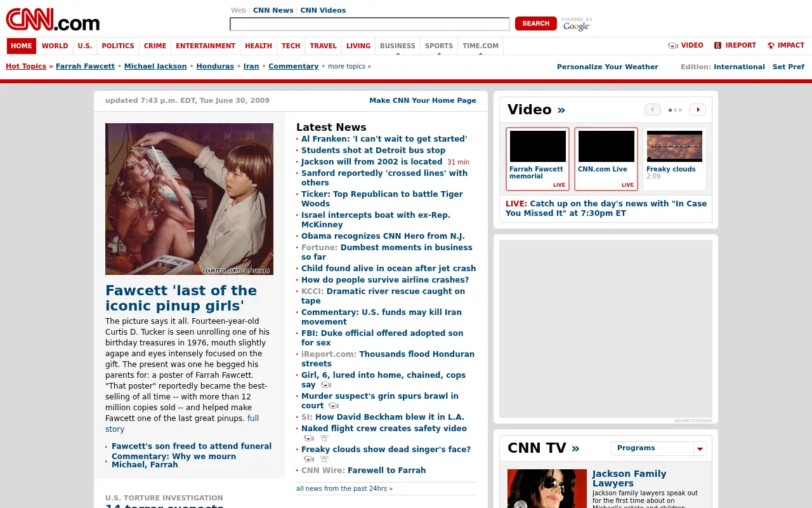Click 'Make CNN Your Home Page' link
The image size is (812, 508).
[422, 100]
